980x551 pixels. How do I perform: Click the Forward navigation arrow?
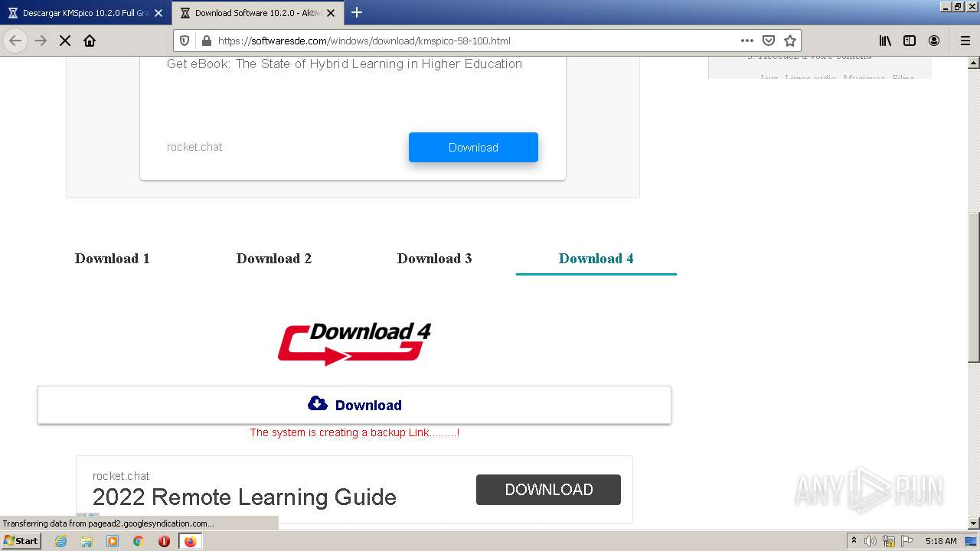tap(41, 41)
